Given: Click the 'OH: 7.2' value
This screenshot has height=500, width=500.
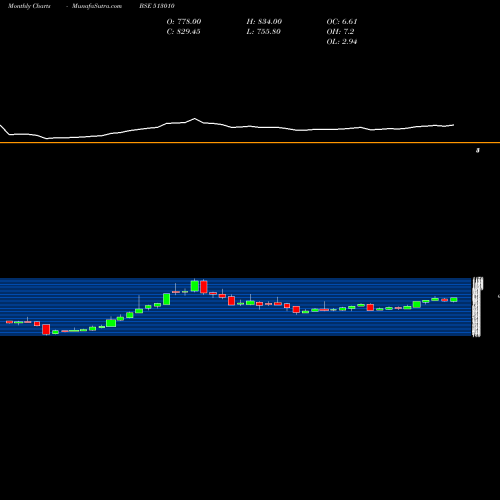Looking at the screenshot, I should (340, 31).
